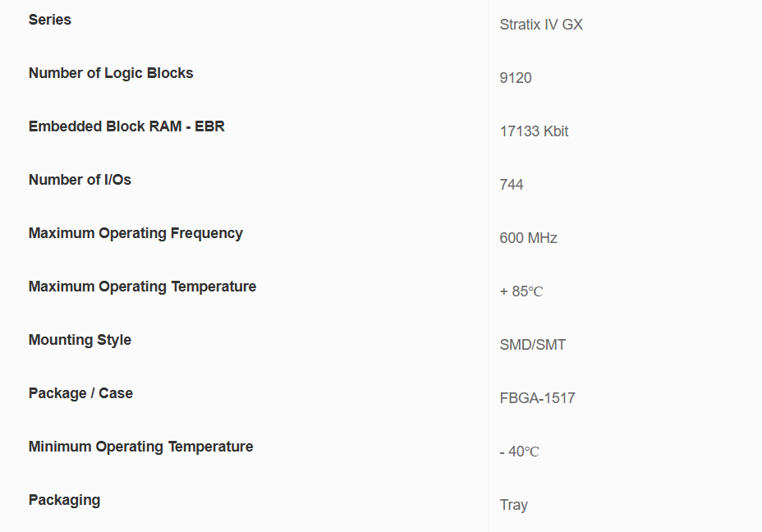762x532 pixels.
Task: Select the 9120 logic blocks value
Action: pos(516,78)
